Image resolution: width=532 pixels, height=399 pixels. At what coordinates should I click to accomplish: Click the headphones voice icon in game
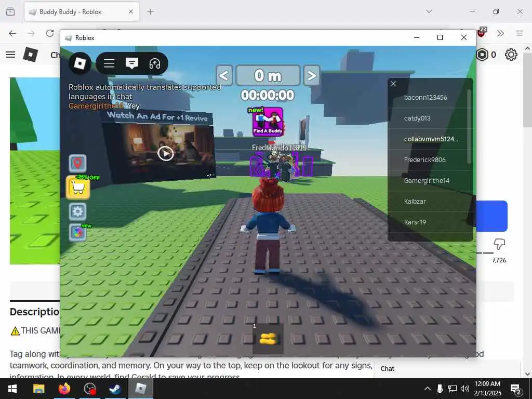[155, 63]
